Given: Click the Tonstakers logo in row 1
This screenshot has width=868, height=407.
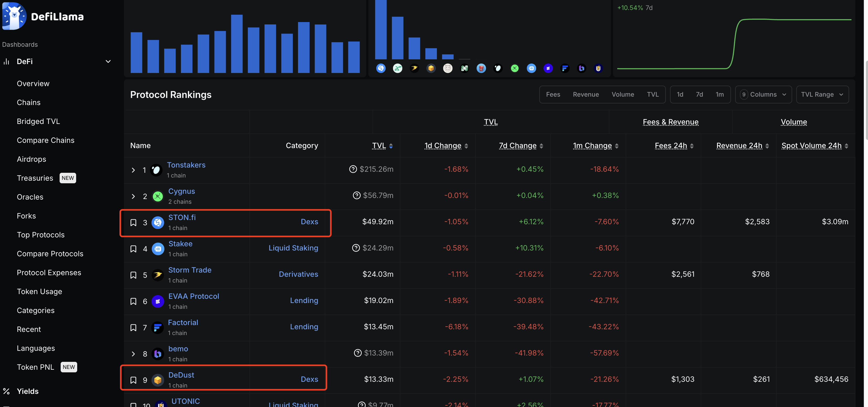Looking at the screenshot, I should (156, 170).
